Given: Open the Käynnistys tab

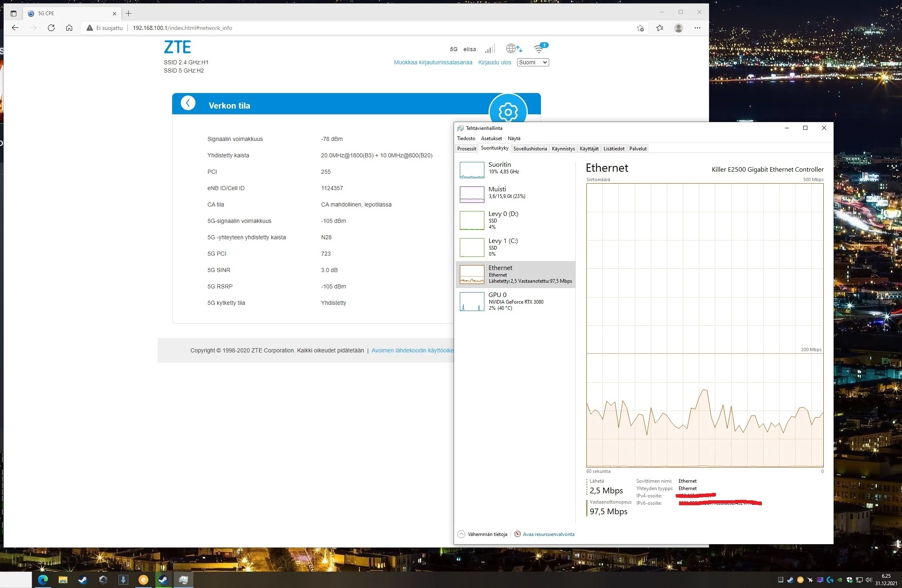Looking at the screenshot, I should 563,149.
